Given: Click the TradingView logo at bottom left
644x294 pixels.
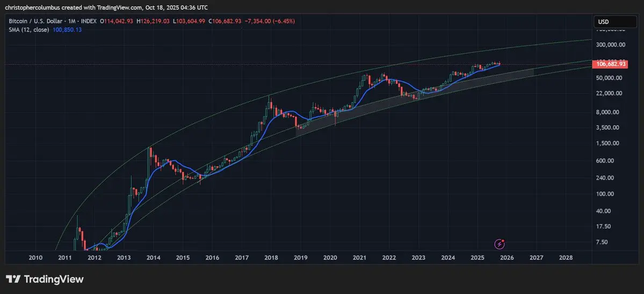Looking at the screenshot, I should click(45, 279).
